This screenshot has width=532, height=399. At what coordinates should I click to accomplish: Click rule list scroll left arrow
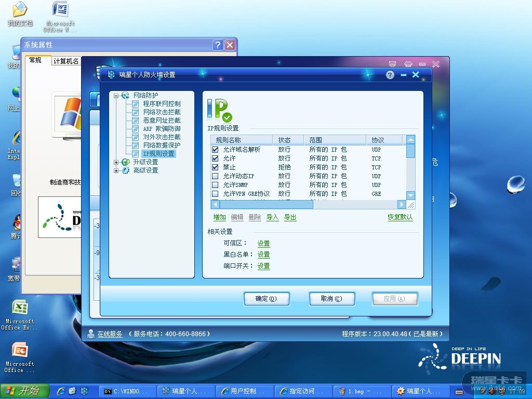[215, 204]
